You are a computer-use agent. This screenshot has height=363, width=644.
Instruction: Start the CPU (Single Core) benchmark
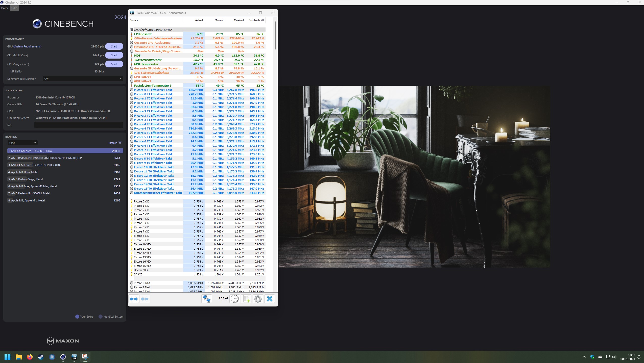click(x=114, y=64)
